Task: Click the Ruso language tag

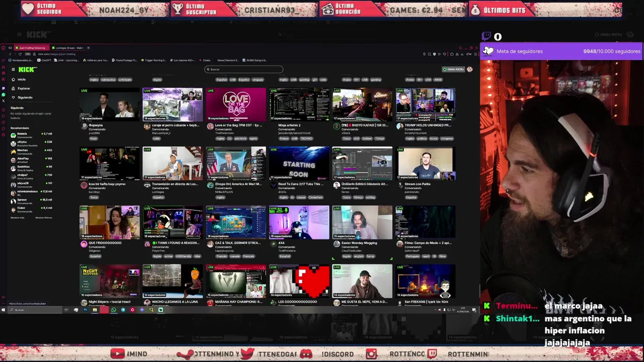Action: coord(93,138)
